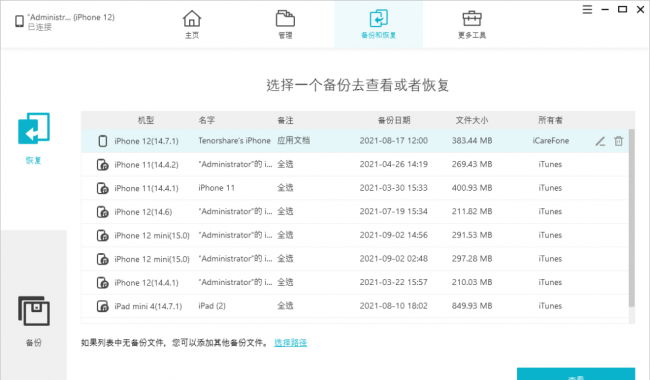
Task: Click the connected iPhone 12 device icon
Action: coord(19,21)
